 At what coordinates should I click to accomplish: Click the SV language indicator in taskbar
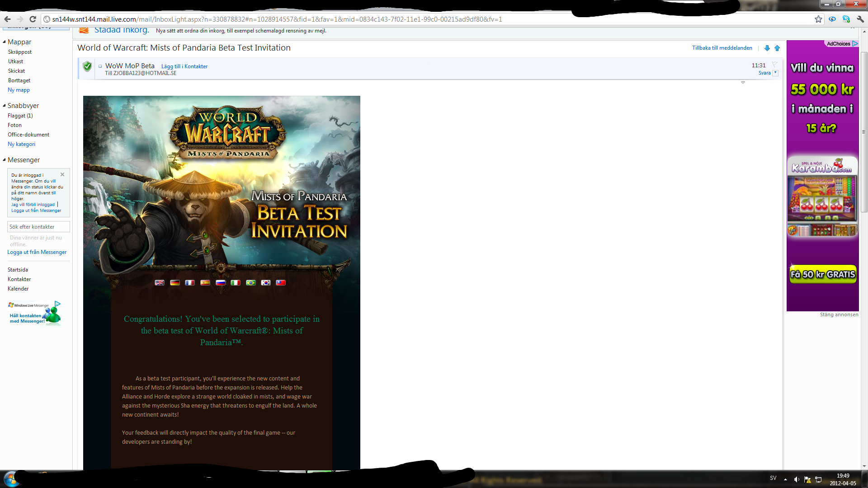tap(773, 478)
